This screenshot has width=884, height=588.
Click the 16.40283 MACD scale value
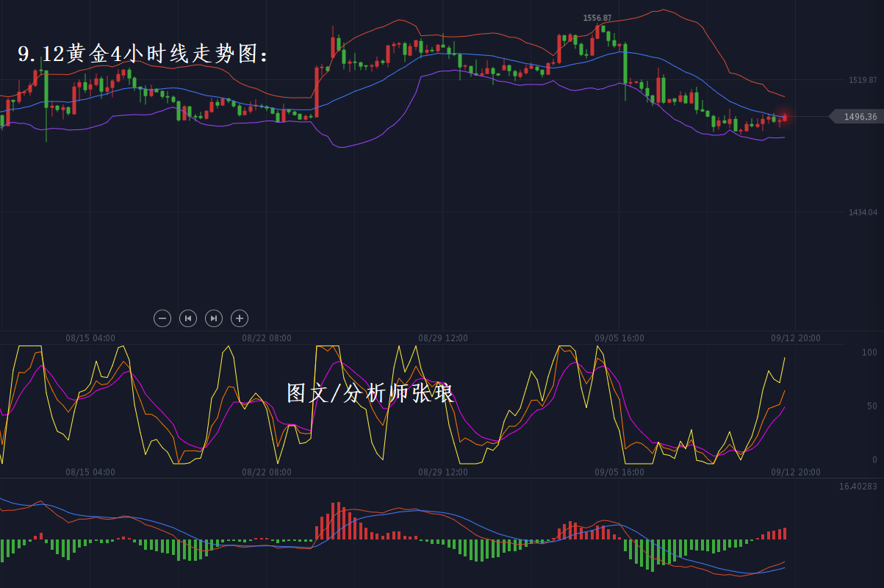858,487
